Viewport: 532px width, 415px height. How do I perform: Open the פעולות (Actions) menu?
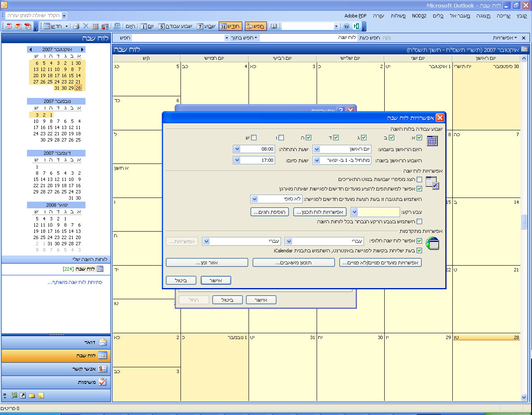[x=399, y=16]
